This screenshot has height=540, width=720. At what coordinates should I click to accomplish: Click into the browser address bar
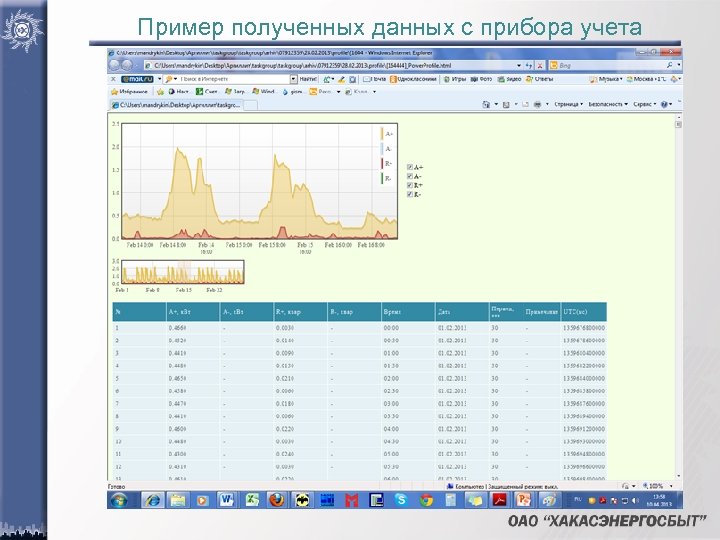pyautogui.click(x=331, y=66)
